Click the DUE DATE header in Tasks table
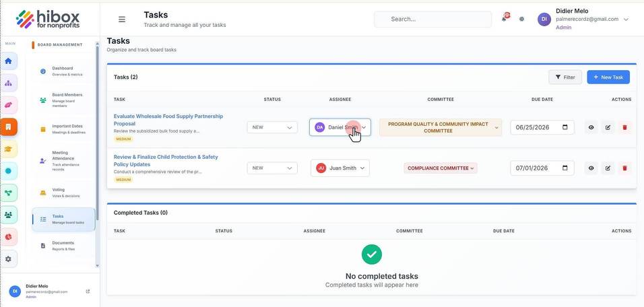The width and height of the screenshot is (644, 307). [542, 100]
